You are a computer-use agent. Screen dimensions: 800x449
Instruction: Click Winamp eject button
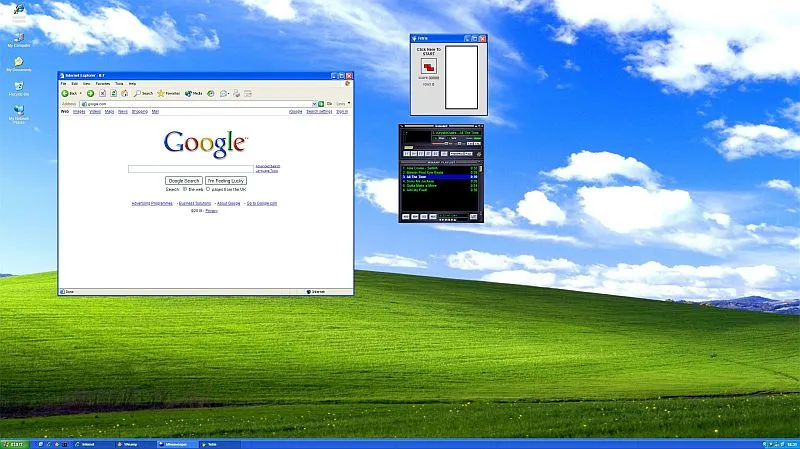[x=444, y=154]
